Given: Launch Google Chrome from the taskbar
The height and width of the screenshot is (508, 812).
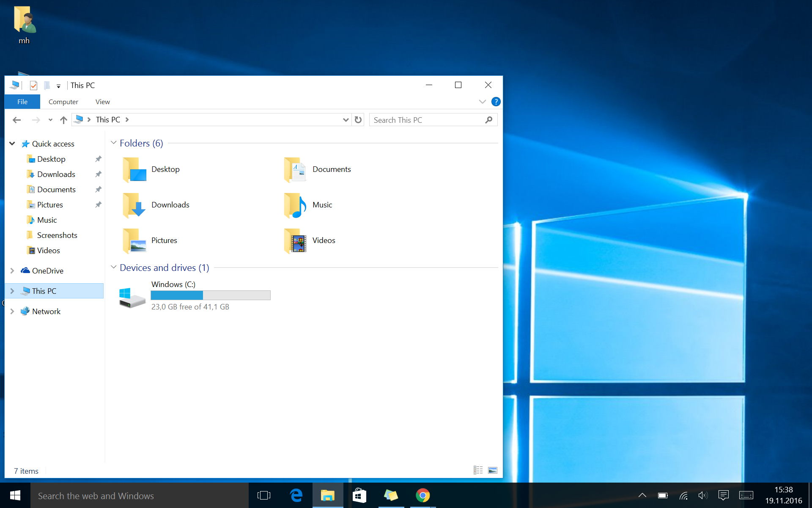Looking at the screenshot, I should click(x=422, y=495).
